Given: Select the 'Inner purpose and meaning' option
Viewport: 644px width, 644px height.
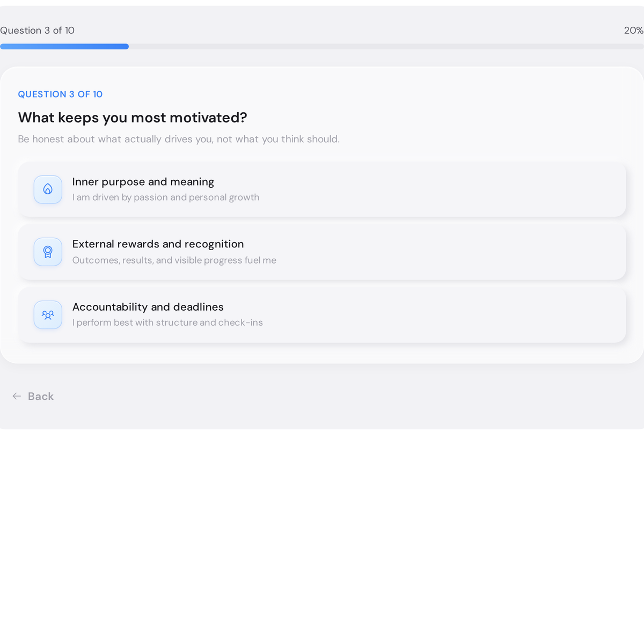Looking at the screenshot, I should (143, 182).
